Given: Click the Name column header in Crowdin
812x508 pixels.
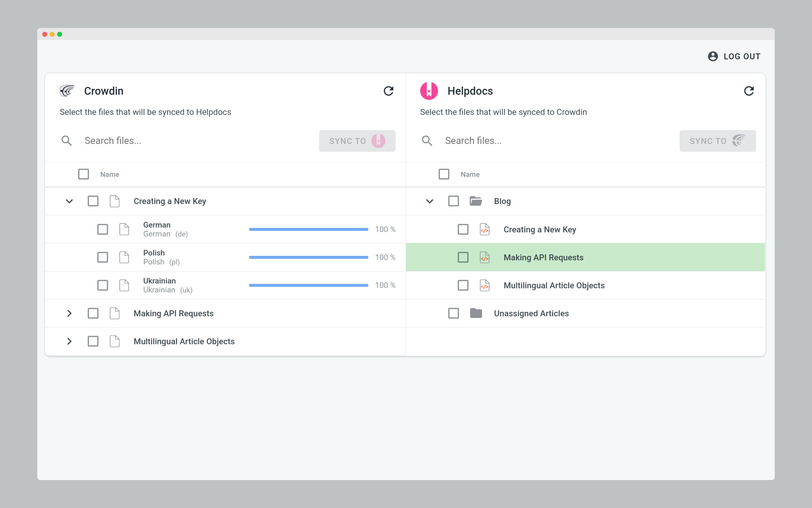Looking at the screenshot, I should coord(110,175).
